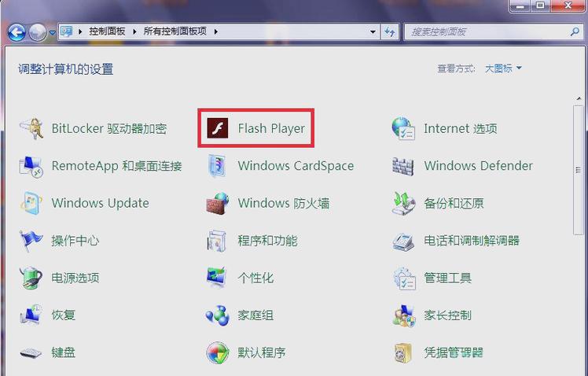Click the Back navigation arrow
Screen dimensions: 588x376
coord(17,32)
